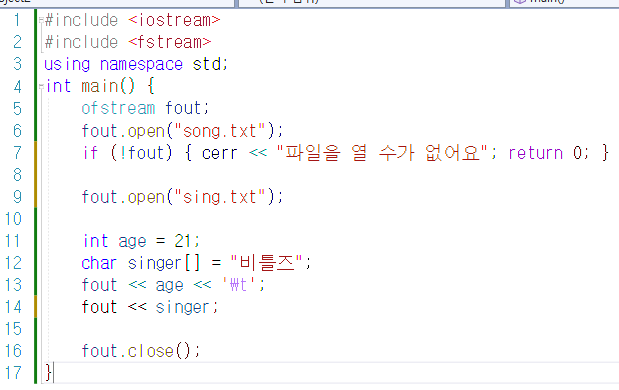Click the namespace keyword on line 3
Viewport: 619px width, 390px height.
[x=141, y=64]
